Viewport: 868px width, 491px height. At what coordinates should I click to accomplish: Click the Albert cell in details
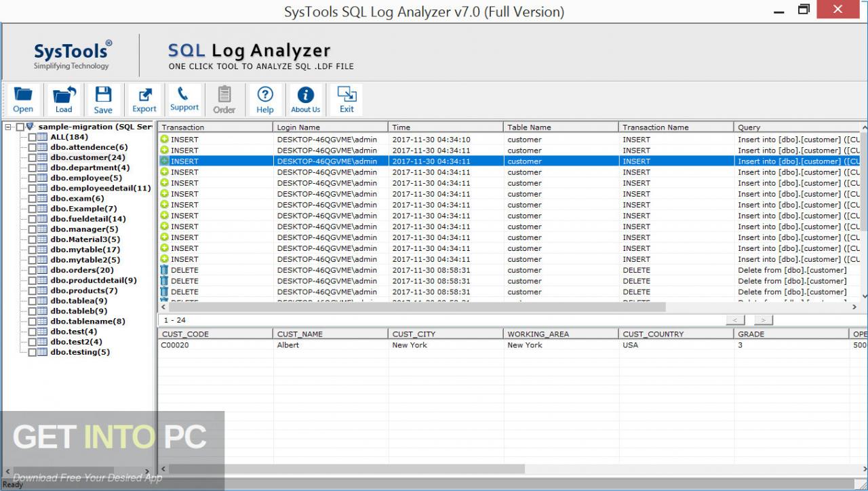click(x=331, y=345)
